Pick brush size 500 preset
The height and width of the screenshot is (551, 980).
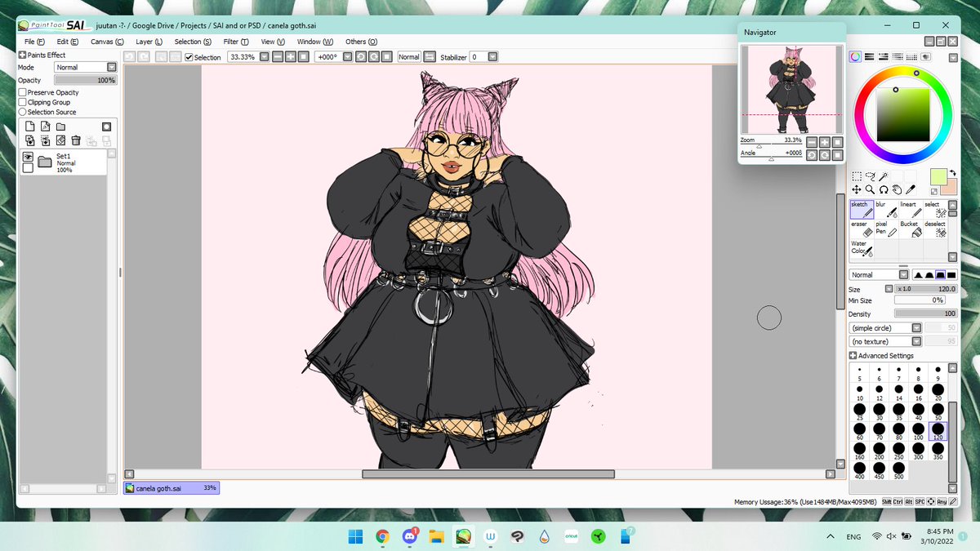[898, 470]
